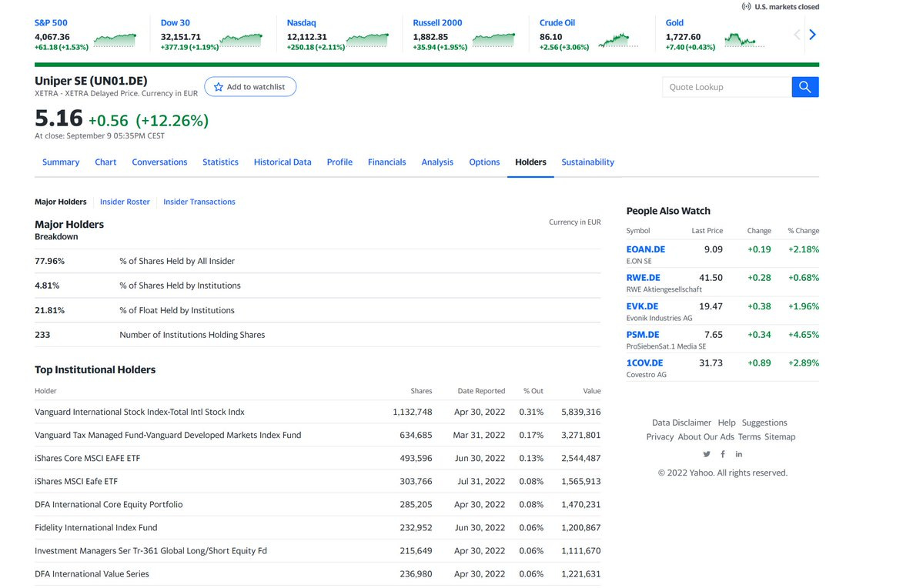Open the Nasdaq index link
Screen dimensions: 923x588
click(x=302, y=22)
